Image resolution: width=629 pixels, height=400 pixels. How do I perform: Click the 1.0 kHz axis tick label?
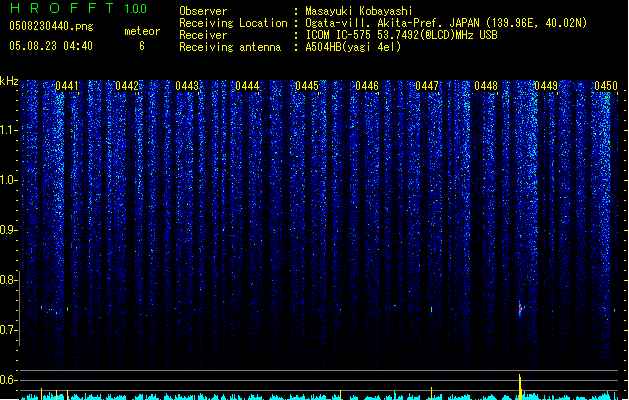[8, 180]
